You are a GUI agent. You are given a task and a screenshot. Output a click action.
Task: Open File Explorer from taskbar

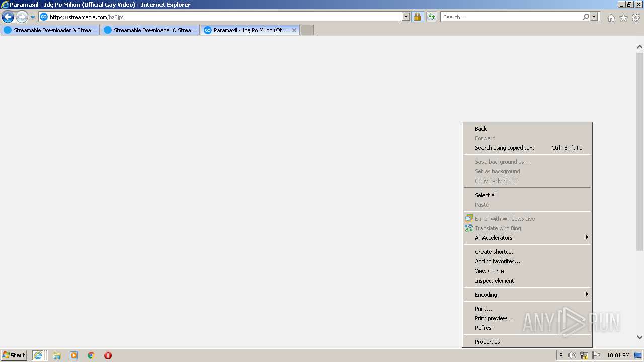point(57,355)
